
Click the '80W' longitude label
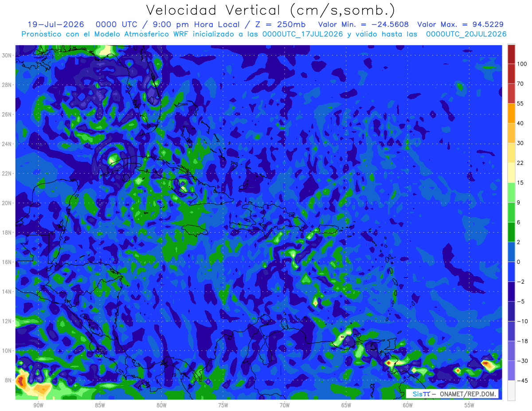click(x=161, y=405)
